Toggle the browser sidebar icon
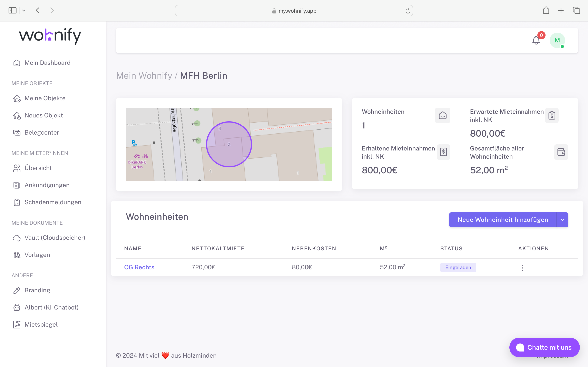 tap(12, 10)
